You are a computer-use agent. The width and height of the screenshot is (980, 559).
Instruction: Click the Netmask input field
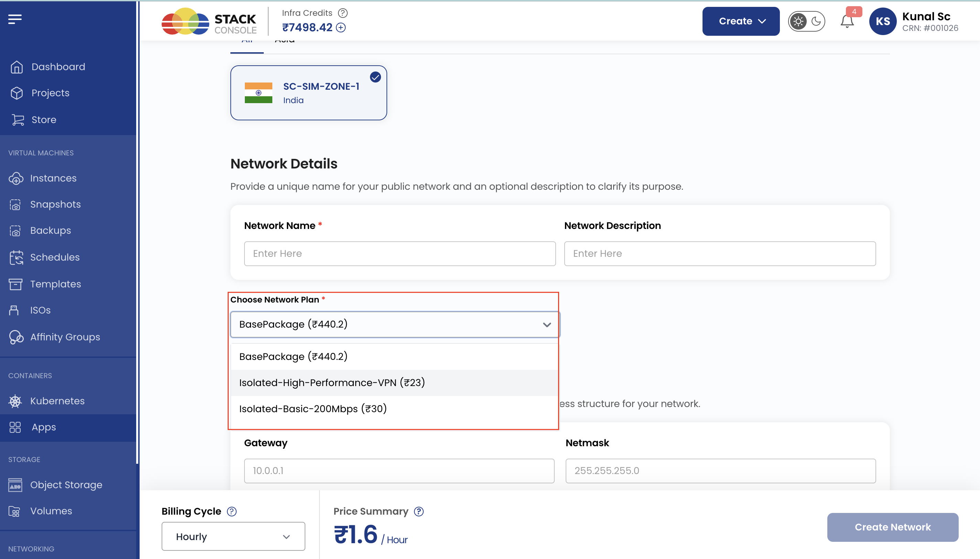pyautogui.click(x=720, y=471)
